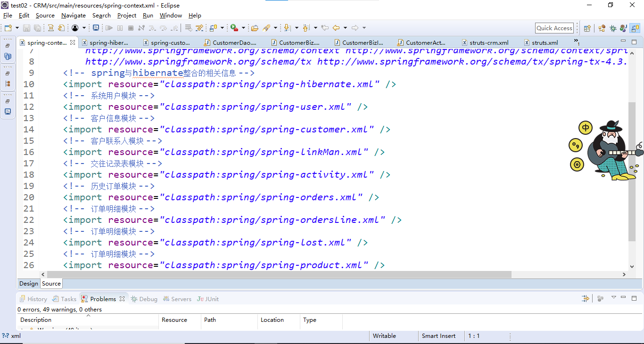Switch to the Debug perspective bug icon
This screenshot has height=344, width=644.
613,28
